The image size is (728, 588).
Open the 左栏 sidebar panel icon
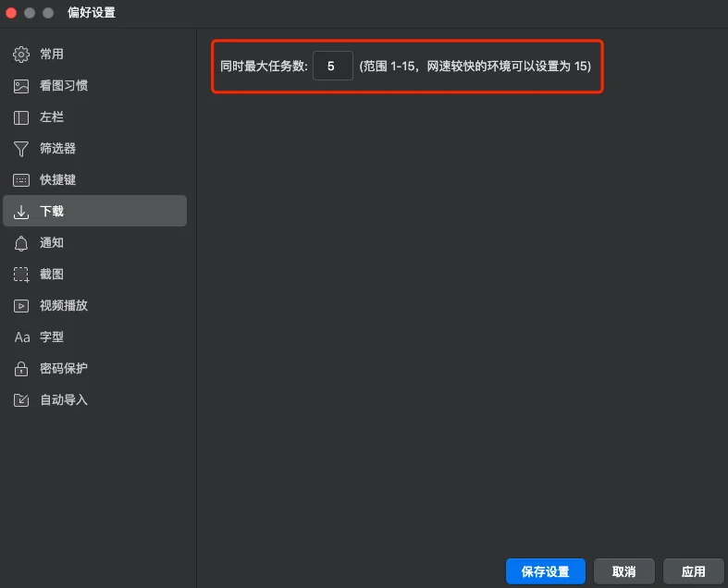[21, 117]
